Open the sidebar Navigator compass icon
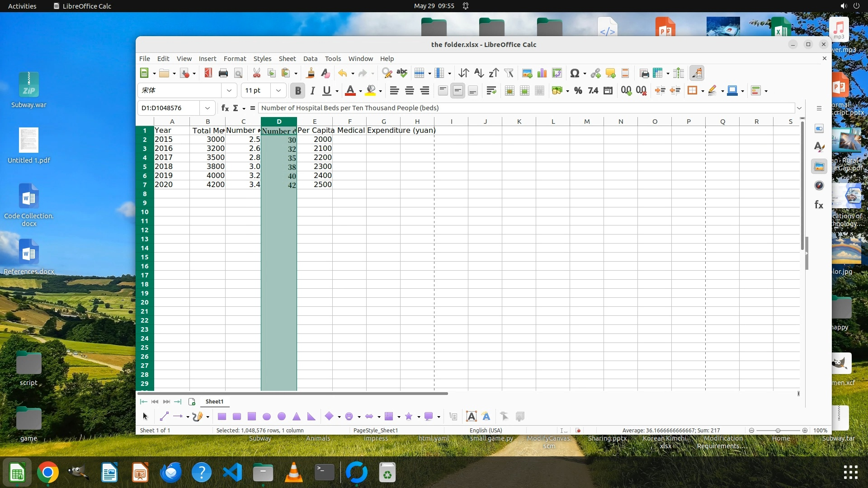 click(819, 186)
